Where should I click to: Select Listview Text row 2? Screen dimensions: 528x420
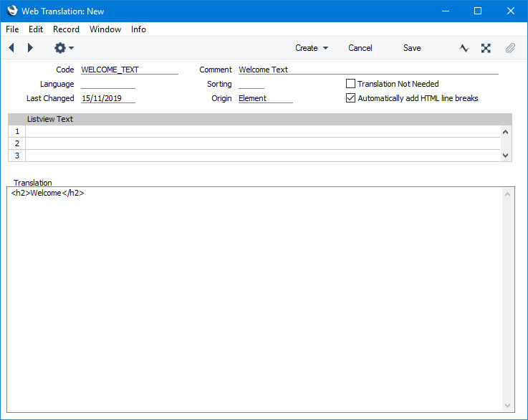point(263,143)
